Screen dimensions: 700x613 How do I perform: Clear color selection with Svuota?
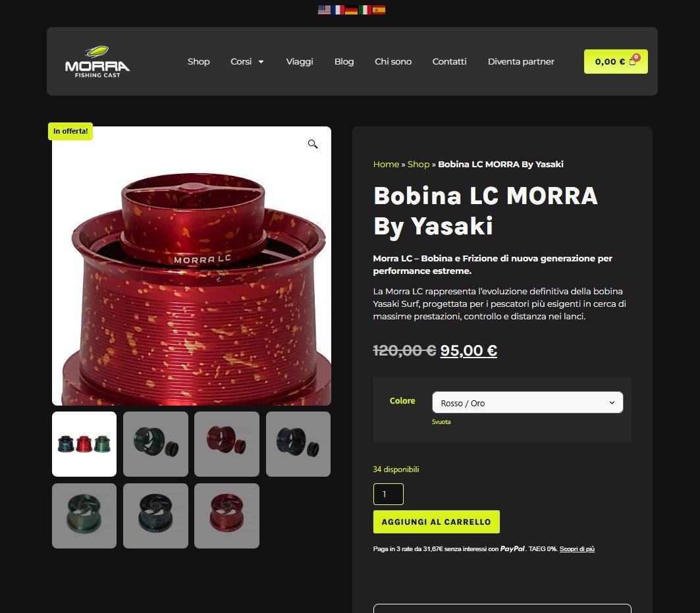(441, 422)
